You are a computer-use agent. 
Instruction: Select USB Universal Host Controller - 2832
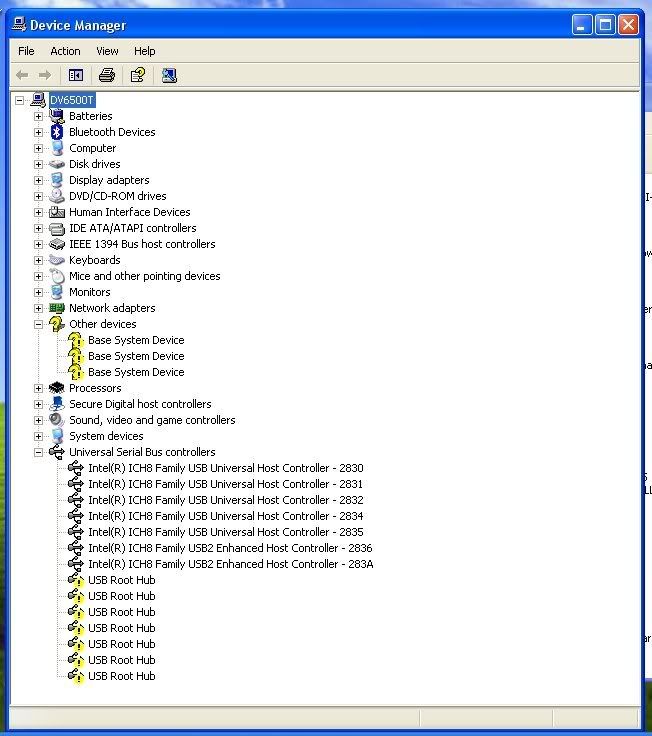pos(226,500)
